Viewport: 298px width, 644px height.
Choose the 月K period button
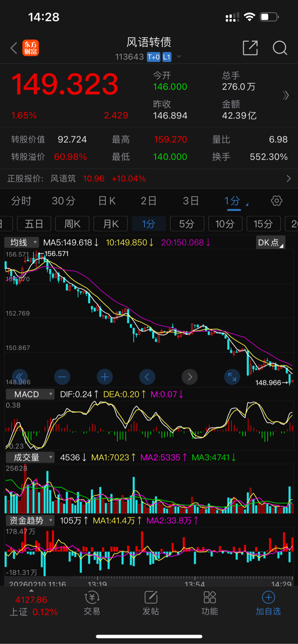111,224
